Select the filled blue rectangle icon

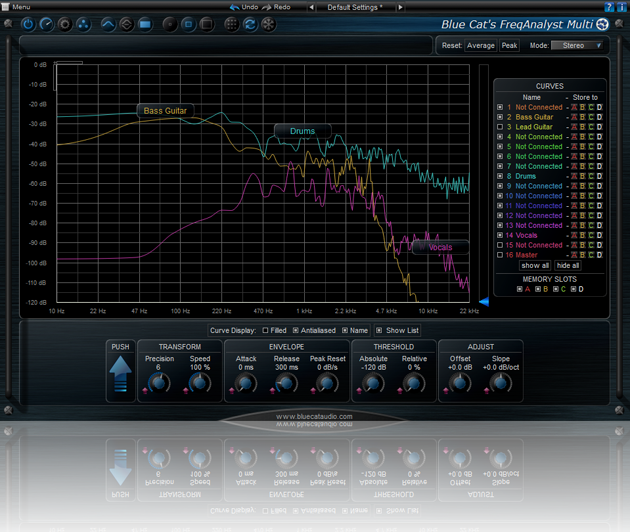coord(145,25)
